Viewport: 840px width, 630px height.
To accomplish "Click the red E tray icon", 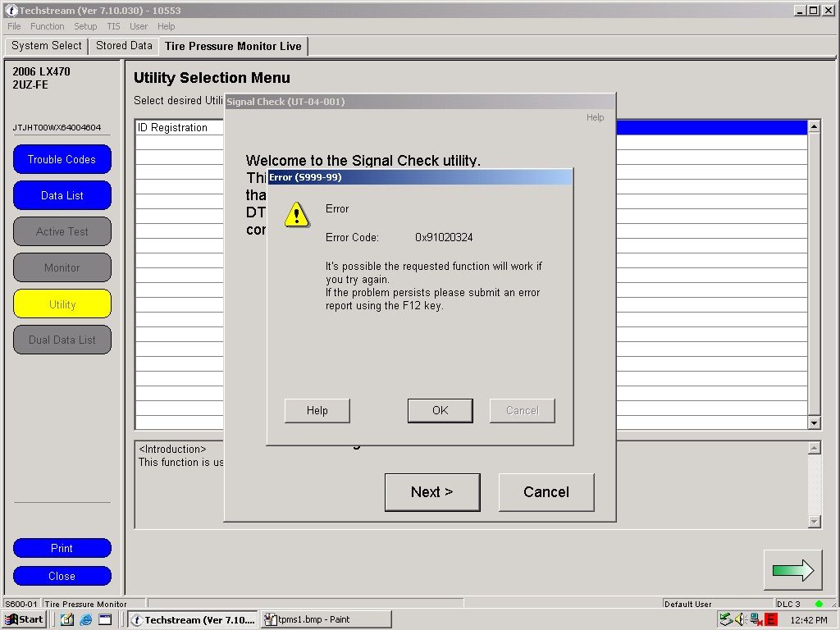I will pos(771,620).
